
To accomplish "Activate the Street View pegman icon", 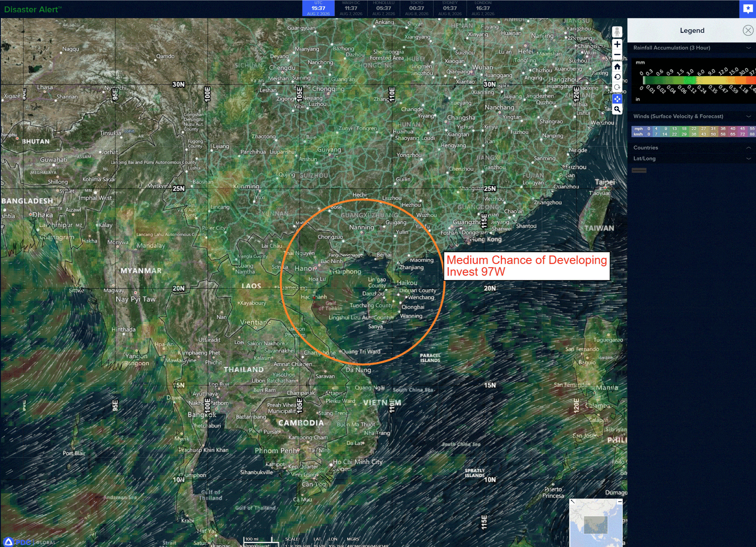I will 617,32.
